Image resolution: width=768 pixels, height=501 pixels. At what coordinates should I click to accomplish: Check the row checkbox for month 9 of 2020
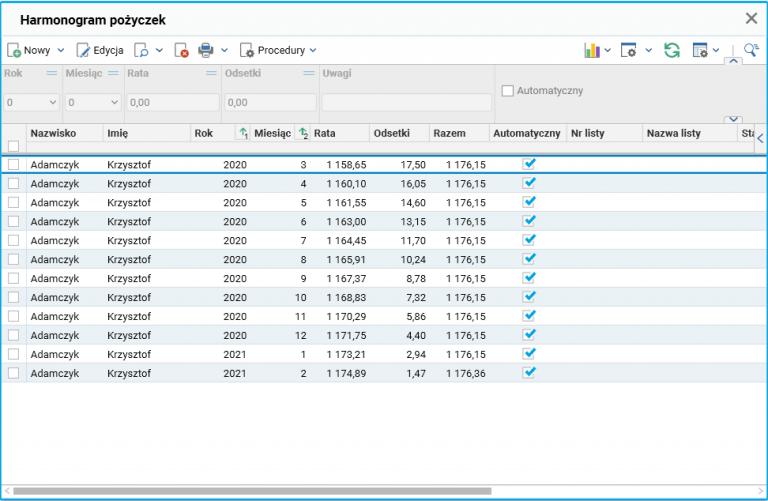tap(14, 278)
